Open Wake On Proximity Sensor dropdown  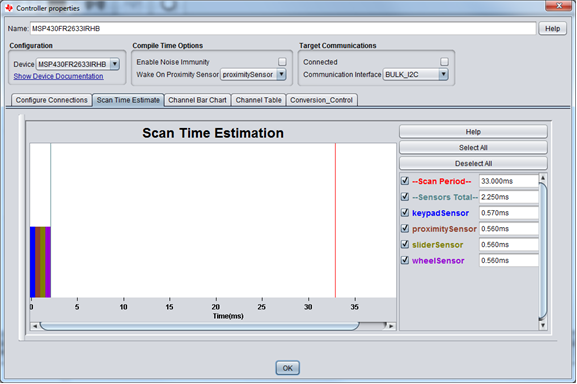coord(281,75)
